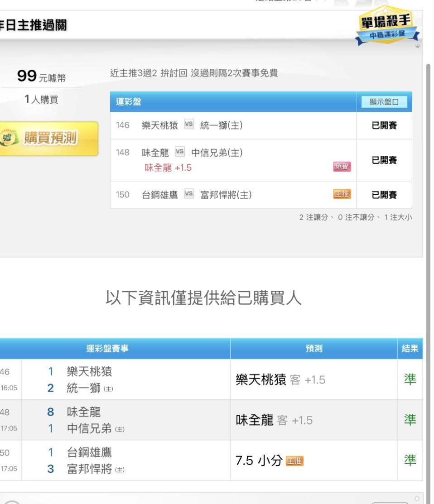Click the page's vertical scrollbar
This screenshot has height=504, width=434.
click(428, 283)
